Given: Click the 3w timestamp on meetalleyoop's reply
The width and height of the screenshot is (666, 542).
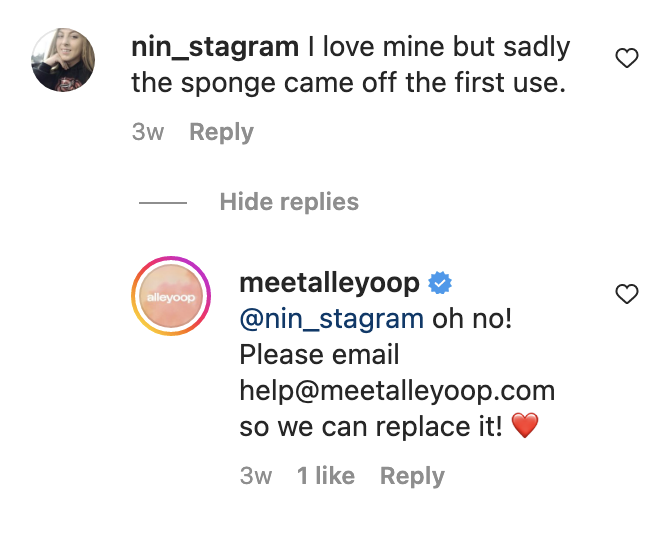Looking at the screenshot, I should pos(256,476).
